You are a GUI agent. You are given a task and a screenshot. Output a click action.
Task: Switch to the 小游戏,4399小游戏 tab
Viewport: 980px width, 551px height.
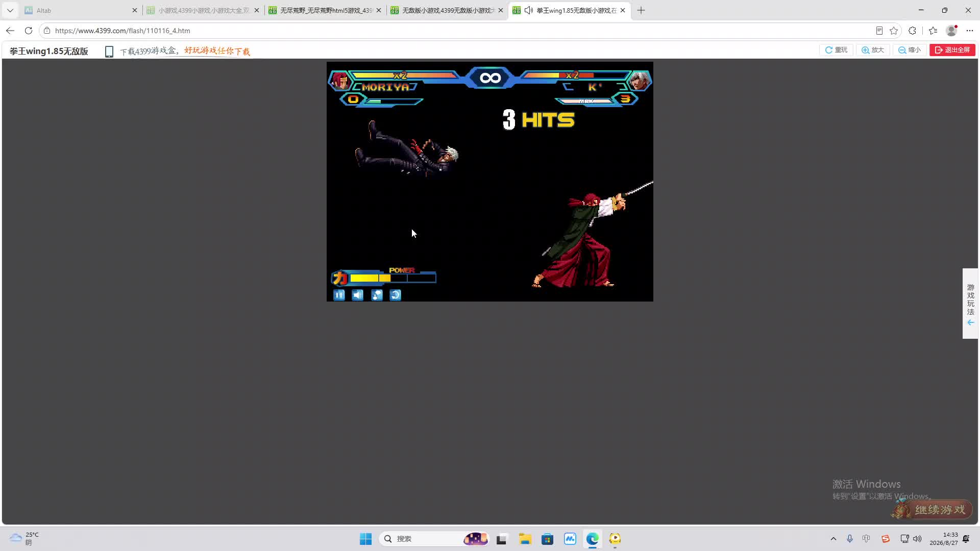tap(203, 10)
